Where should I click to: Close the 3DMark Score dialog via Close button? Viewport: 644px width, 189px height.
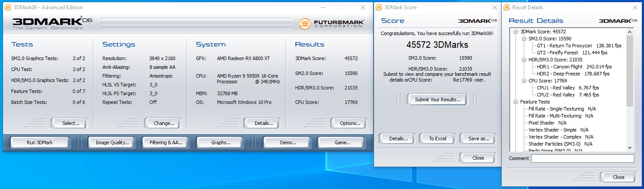pos(477,158)
